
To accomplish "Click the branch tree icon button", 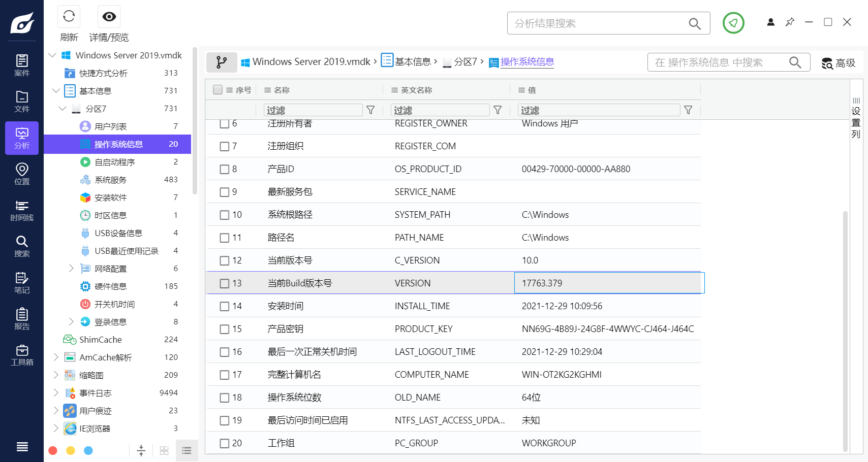I will coord(222,62).
